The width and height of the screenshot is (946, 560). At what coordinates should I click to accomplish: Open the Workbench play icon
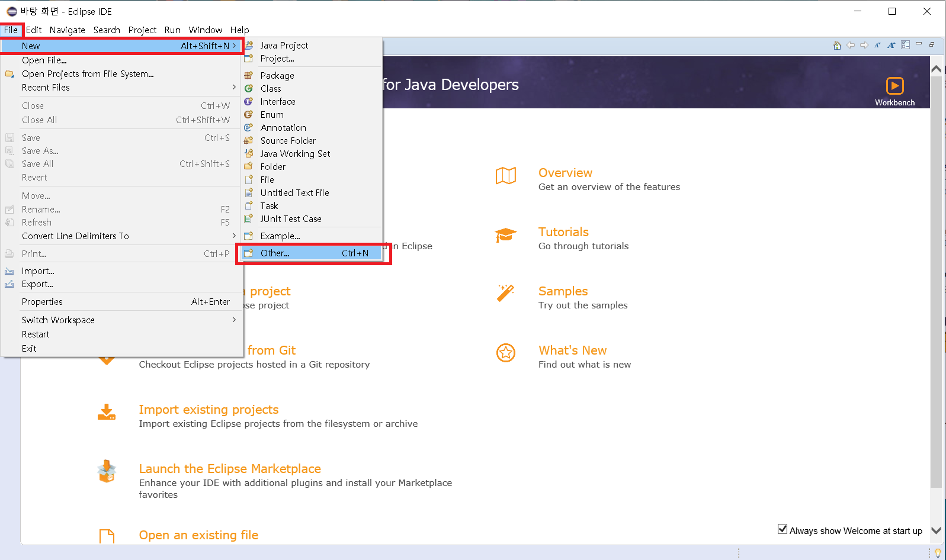coord(894,86)
